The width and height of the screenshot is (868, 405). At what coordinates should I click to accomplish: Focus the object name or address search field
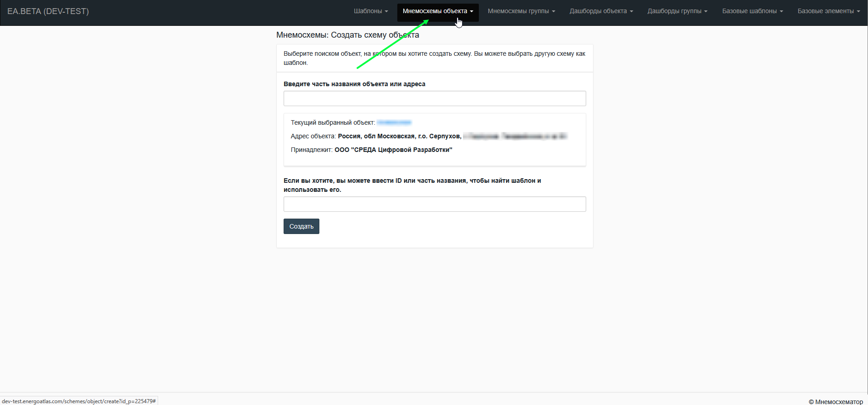tap(434, 98)
